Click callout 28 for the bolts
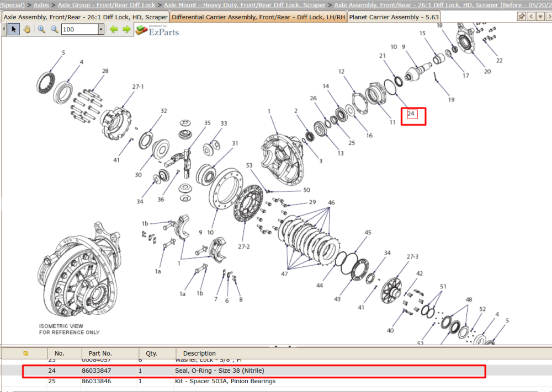This screenshot has width=552, height=392. point(105,71)
